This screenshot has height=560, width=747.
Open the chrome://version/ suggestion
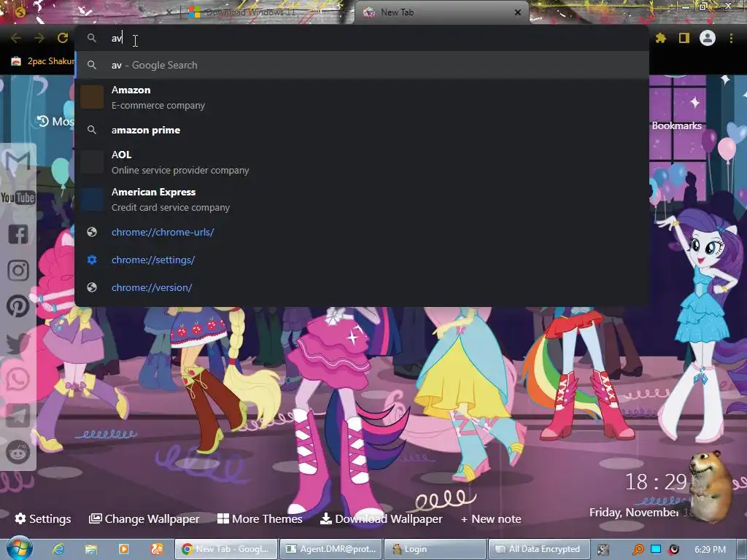tap(362, 287)
